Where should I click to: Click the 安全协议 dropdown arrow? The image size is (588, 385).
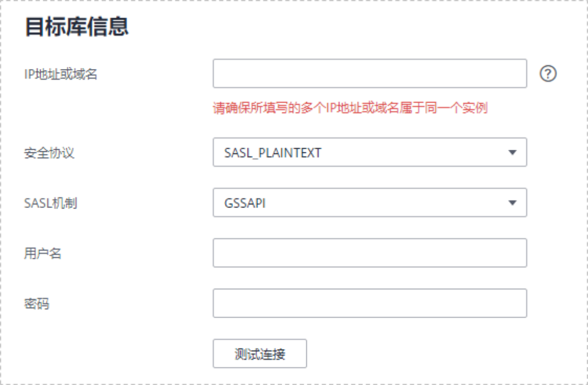coord(512,152)
